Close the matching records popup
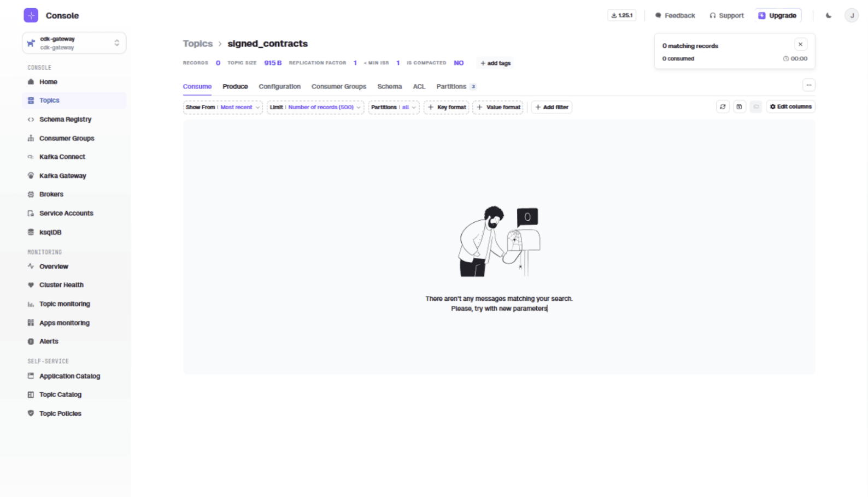Image resolution: width=868 pixels, height=497 pixels. [800, 45]
